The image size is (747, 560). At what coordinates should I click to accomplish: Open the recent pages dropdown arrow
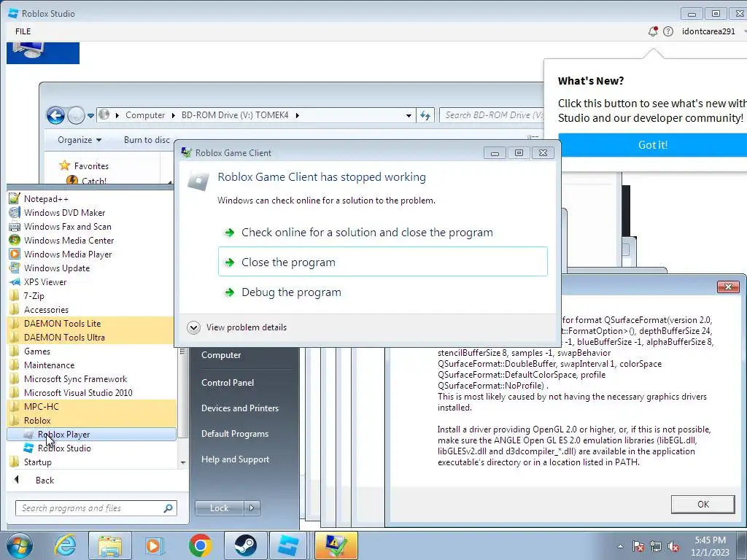click(x=90, y=115)
